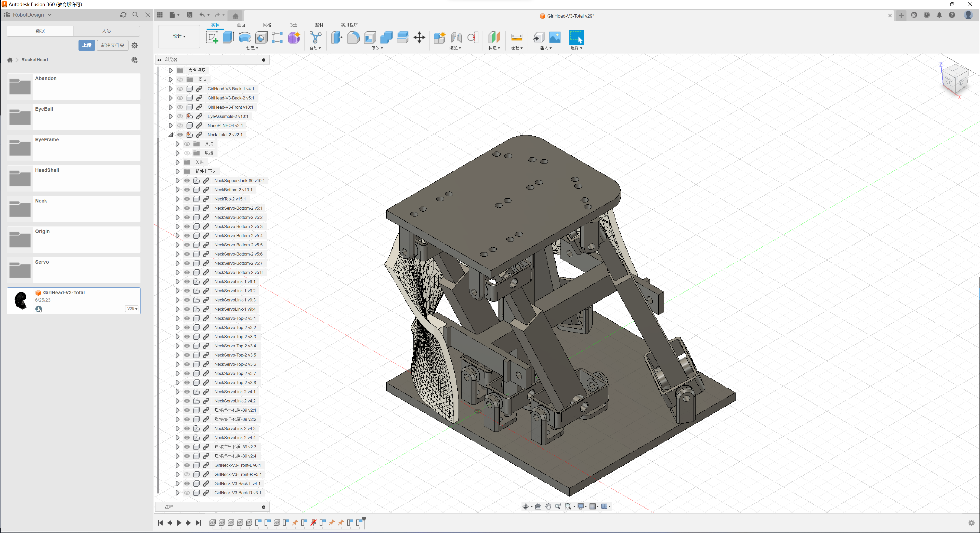Hide NeckServoLink-1 v9:1 component
Viewport: 980px width, 533px height.
[187, 282]
